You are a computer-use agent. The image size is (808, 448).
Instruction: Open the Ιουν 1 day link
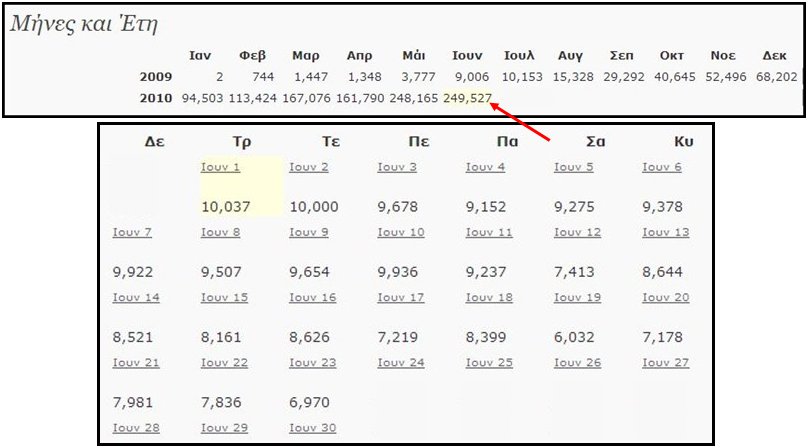click(x=221, y=167)
